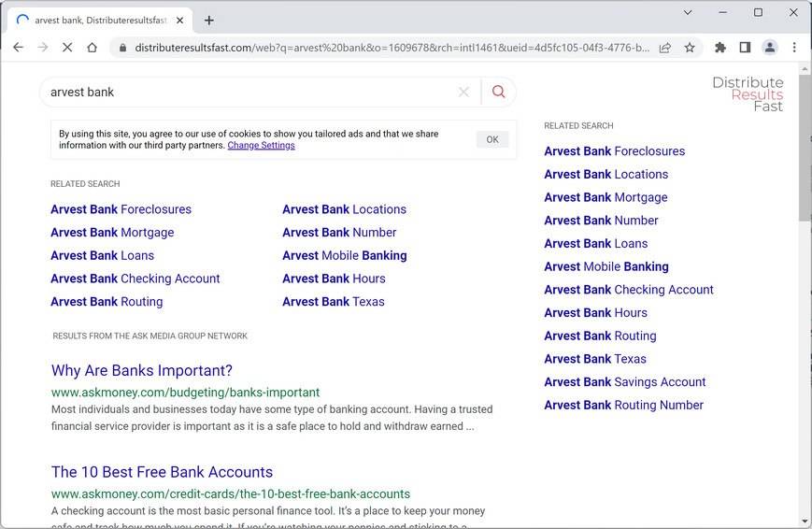Expand the tab search chevron
The height and width of the screenshot is (529, 812).
(x=688, y=13)
